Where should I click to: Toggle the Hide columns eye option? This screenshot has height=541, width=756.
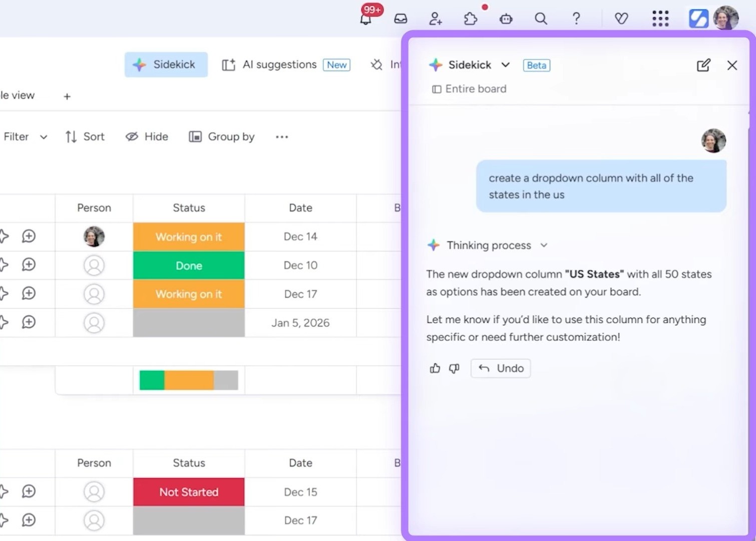[x=147, y=137]
